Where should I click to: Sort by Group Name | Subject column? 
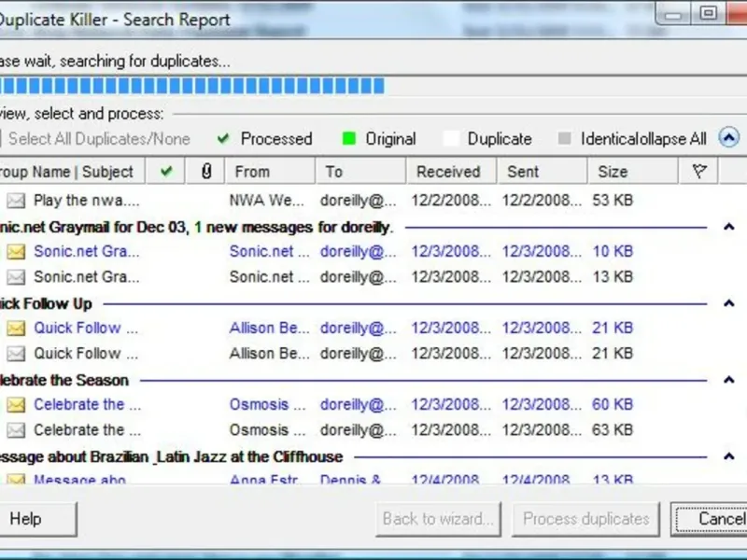pyautogui.click(x=72, y=171)
